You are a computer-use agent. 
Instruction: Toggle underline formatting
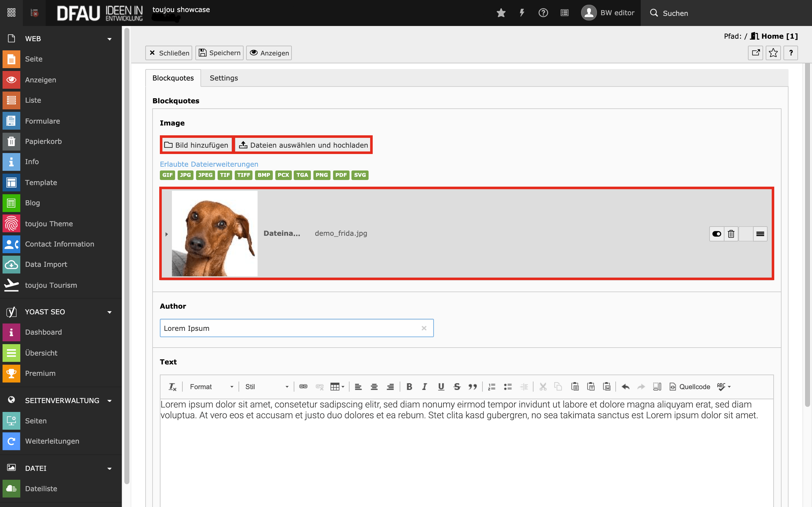pos(441,387)
